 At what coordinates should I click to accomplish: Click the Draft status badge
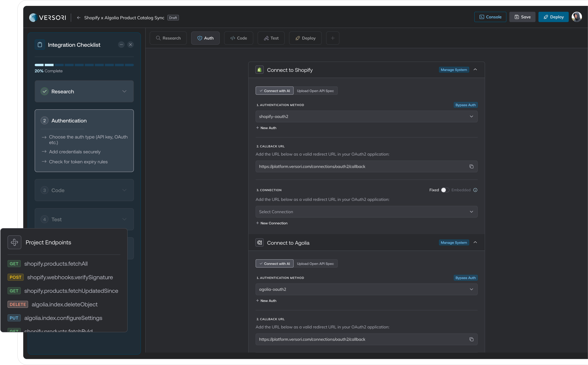[x=173, y=18]
